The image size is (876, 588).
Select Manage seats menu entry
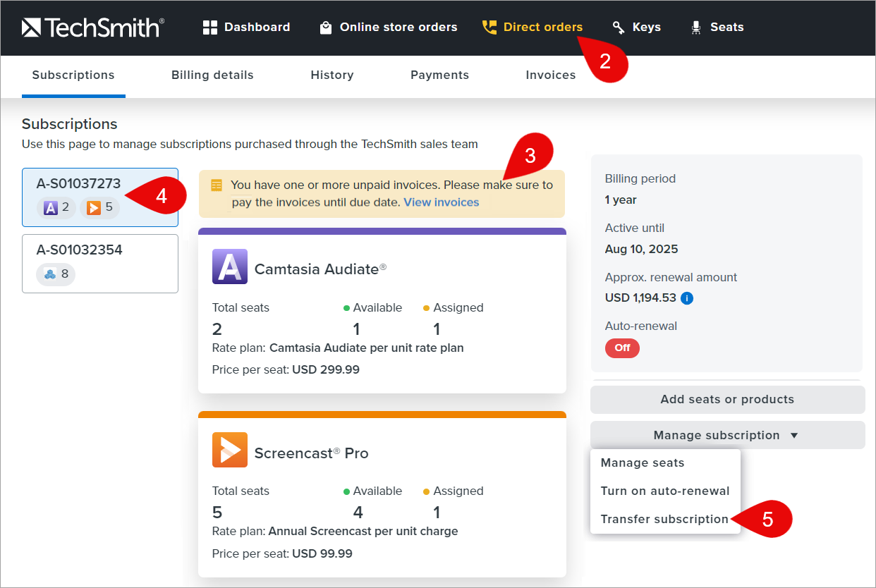pos(643,463)
